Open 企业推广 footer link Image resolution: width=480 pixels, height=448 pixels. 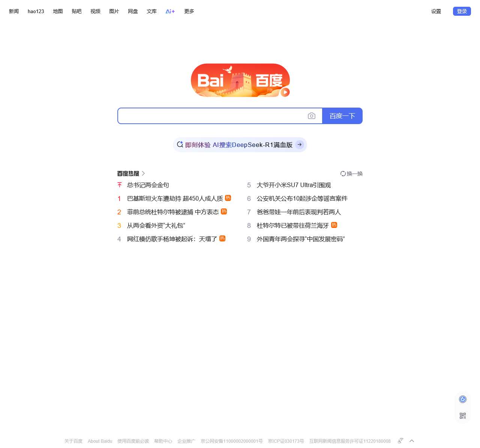(186, 441)
